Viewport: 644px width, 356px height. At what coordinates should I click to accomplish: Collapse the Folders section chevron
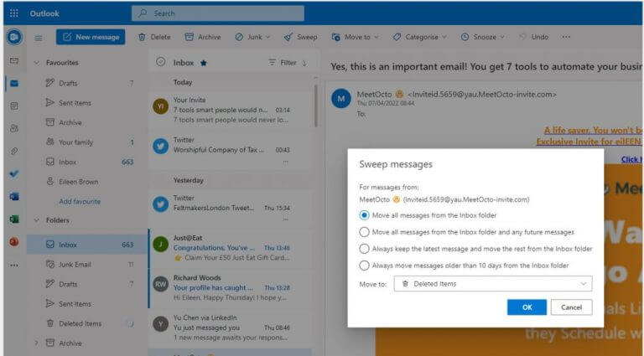(x=37, y=220)
